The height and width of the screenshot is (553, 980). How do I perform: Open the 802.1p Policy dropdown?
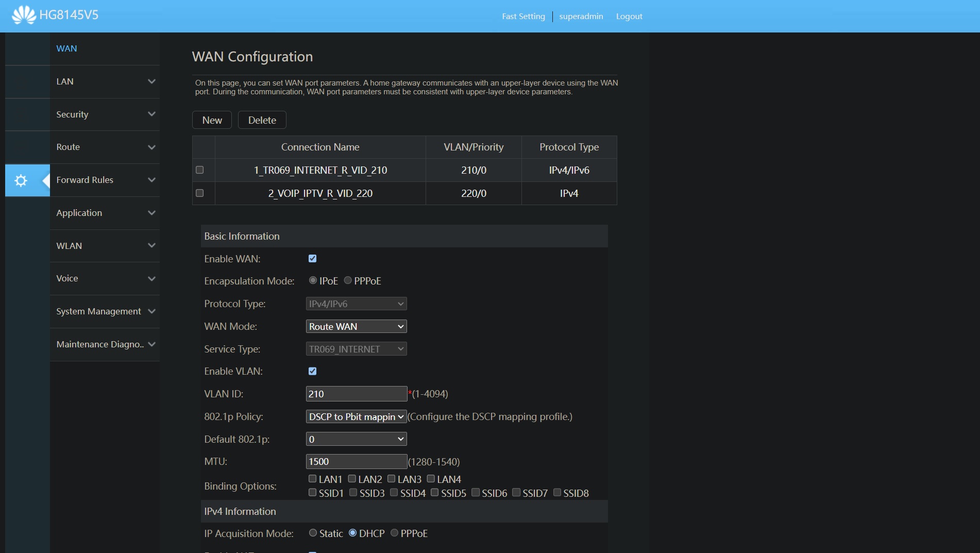click(x=356, y=416)
